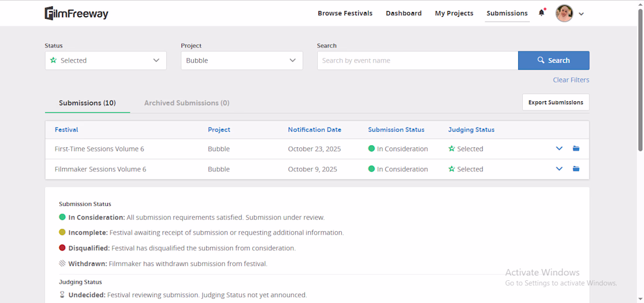Viewport: 644px width, 303px height.
Task: Expand the First-Time Sessions Volume 6 row chevron
Action: point(559,149)
